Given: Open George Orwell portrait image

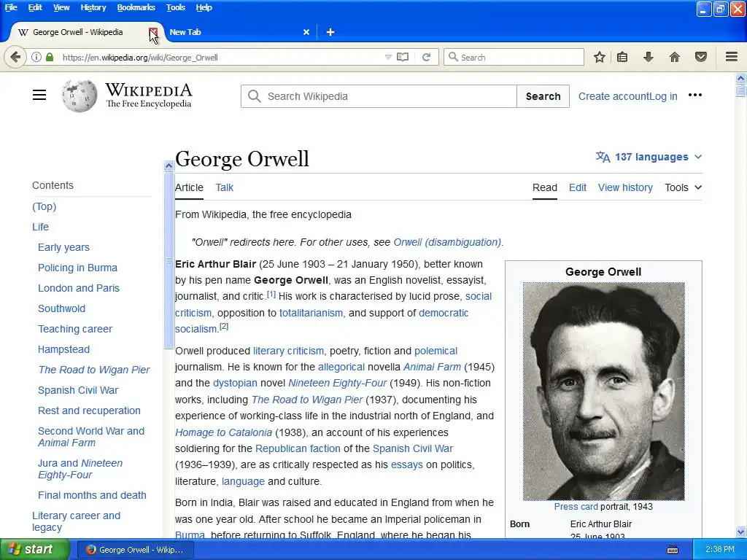Looking at the screenshot, I should pyautogui.click(x=603, y=391).
